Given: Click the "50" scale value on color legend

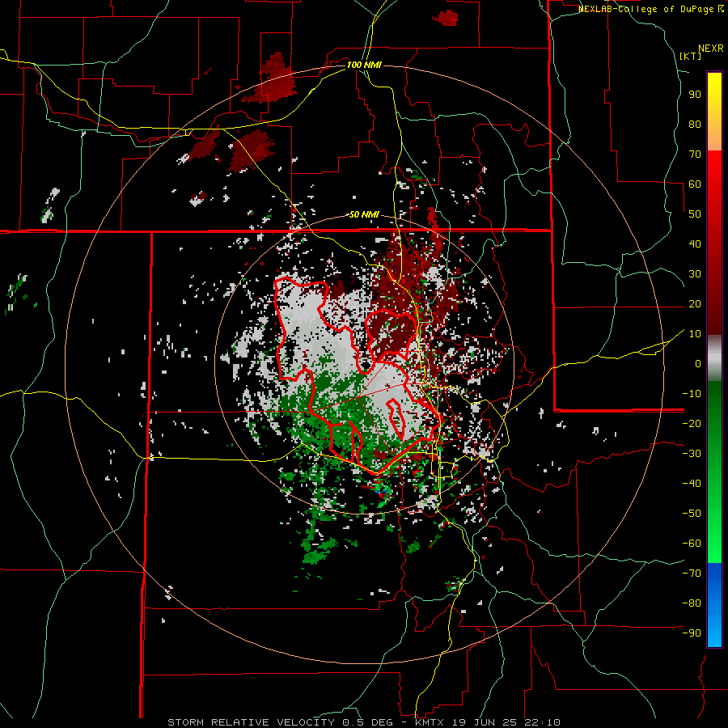Looking at the screenshot, I should point(695,214).
